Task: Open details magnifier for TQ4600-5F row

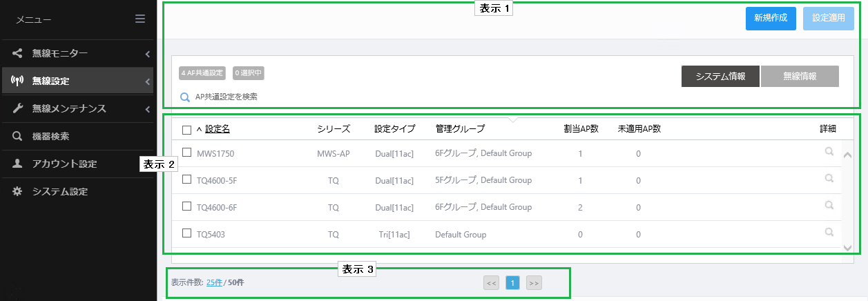Action: pos(829,179)
